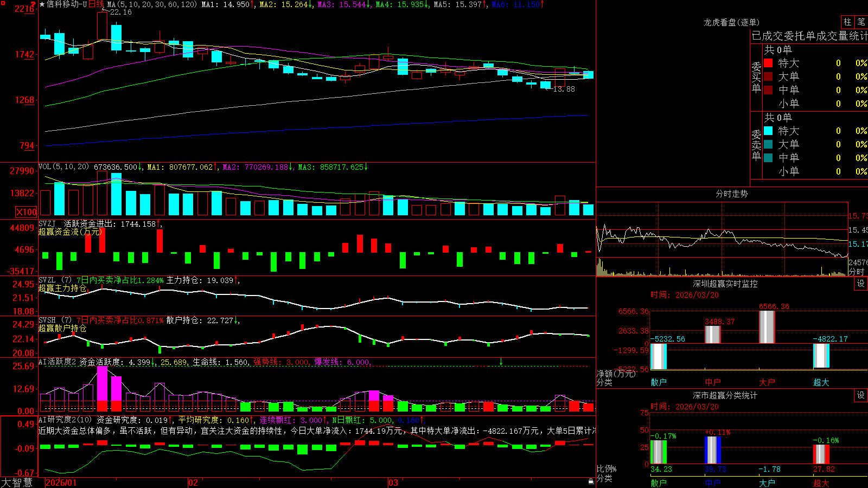Click the teal 中单 sell-order swatch
Image resolution: width=868 pixels, height=488 pixels.
(x=768, y=158)
